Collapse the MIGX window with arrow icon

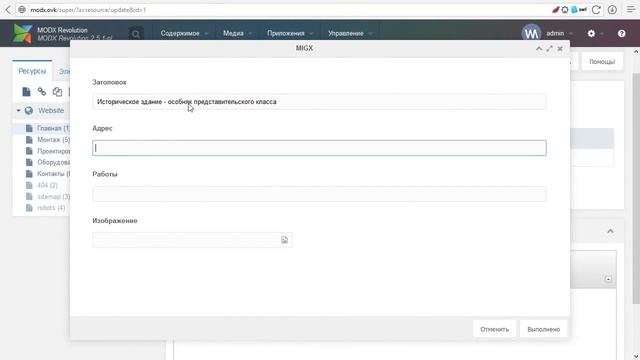point(539,49)
